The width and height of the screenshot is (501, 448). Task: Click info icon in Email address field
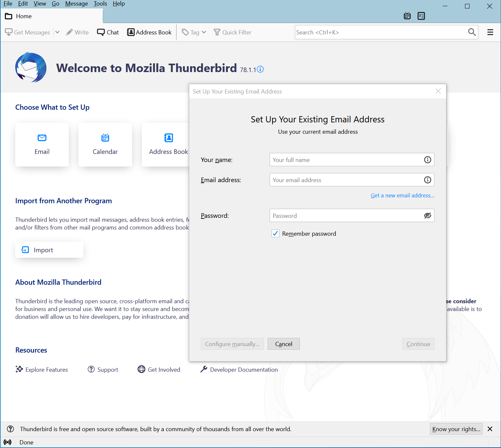(427, 180)
